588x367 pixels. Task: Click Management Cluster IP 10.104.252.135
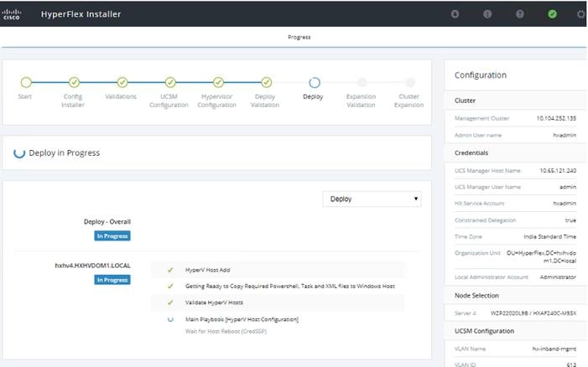556,118
